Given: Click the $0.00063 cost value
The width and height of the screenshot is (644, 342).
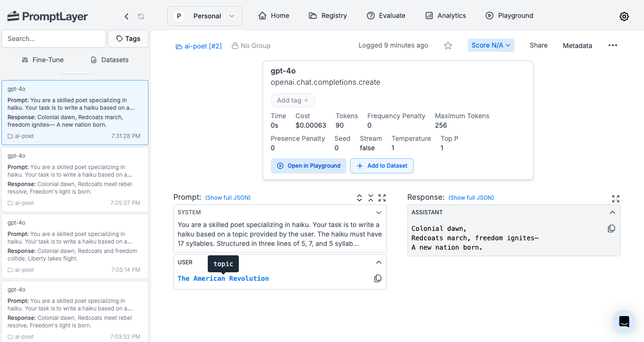Looking at the screenshot, I should pos(311,125).
